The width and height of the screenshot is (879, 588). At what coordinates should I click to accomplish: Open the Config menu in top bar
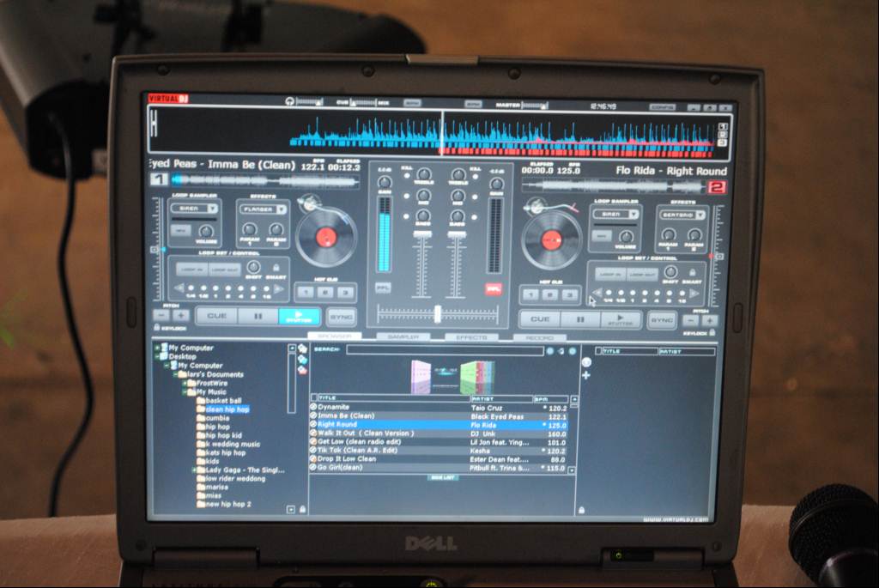[x=662, y=106]
